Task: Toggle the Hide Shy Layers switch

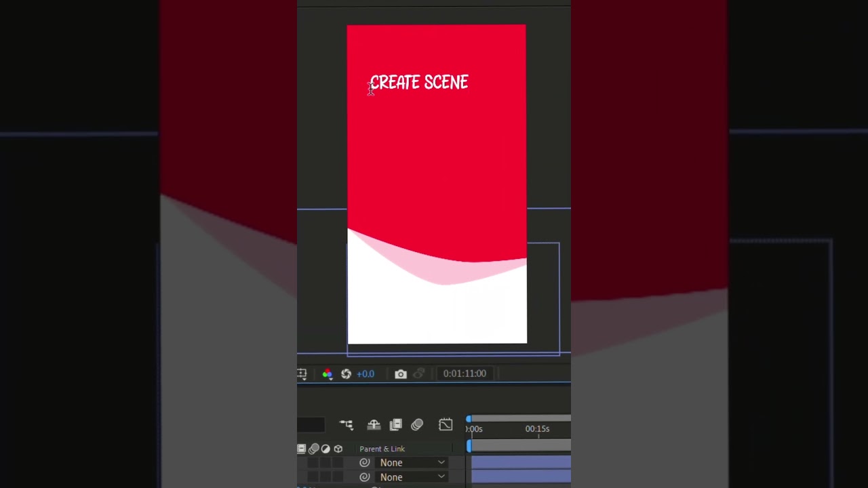Action: point(374,425)
